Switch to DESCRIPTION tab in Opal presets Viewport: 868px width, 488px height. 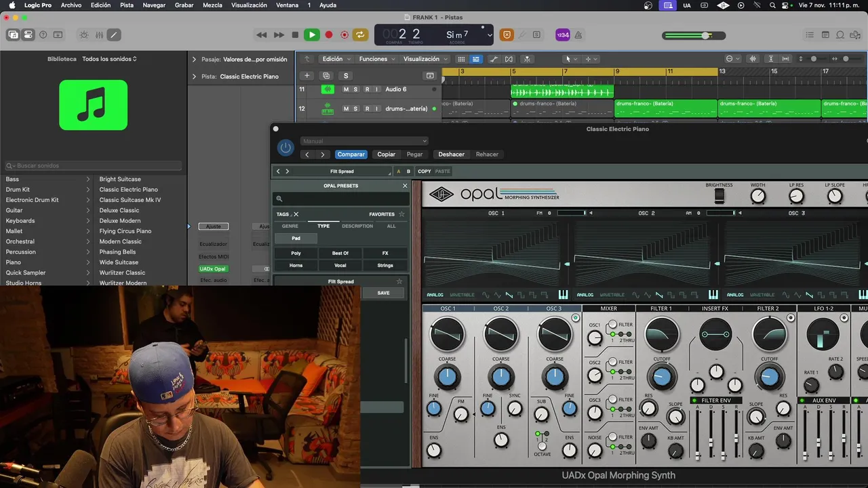(x=357, y=226)
